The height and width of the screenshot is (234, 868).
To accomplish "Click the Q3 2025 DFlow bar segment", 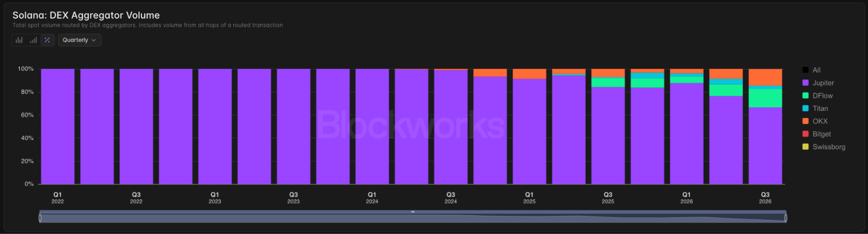I will 608,82.
